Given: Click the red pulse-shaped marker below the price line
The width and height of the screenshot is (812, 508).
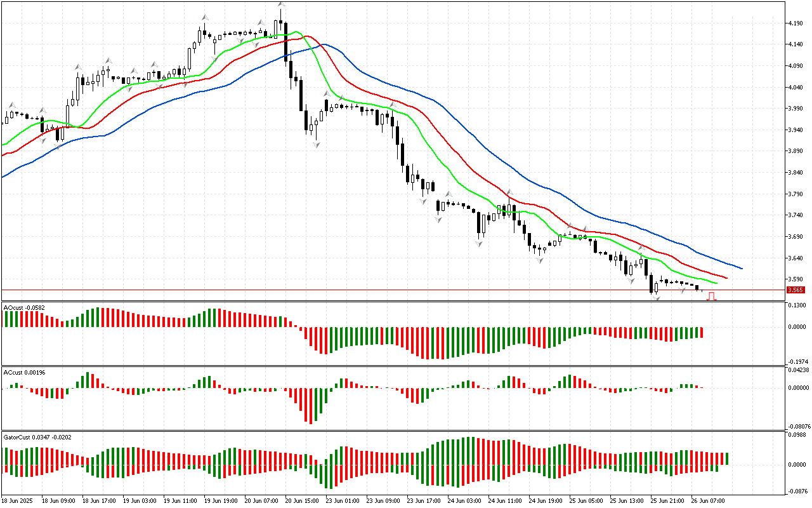Looking at the screenshot, I should (712, 296).
